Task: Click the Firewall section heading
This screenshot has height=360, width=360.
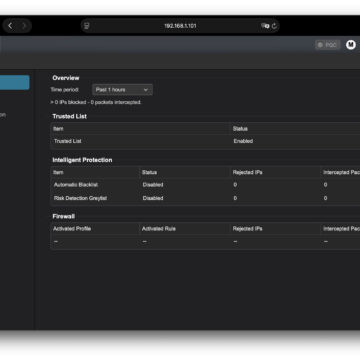Action: [x=64, y=216]
